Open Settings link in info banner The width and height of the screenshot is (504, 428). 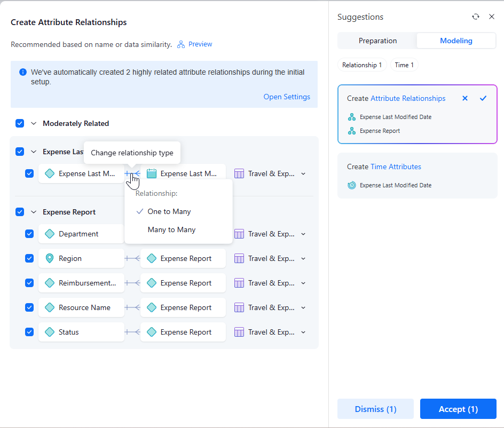tap(287, 97)
